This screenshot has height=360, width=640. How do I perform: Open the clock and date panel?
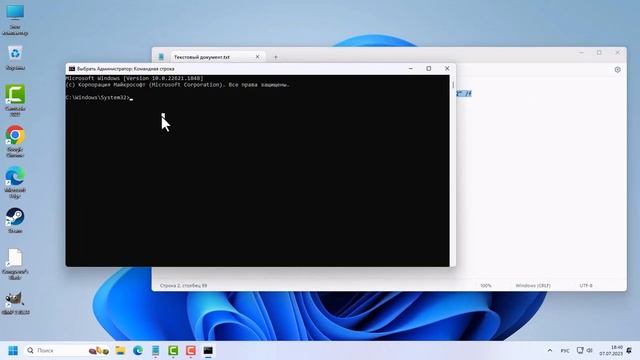611,351
